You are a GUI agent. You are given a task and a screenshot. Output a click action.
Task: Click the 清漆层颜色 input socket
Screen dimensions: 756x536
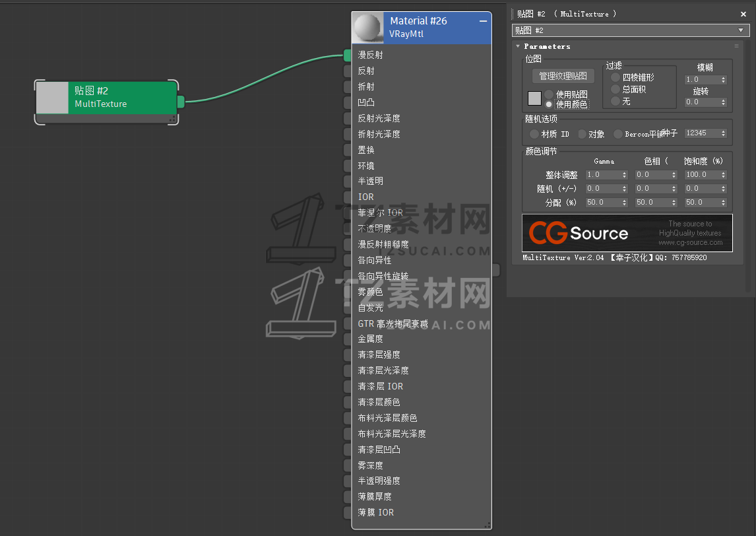click(x=347, y=403)
